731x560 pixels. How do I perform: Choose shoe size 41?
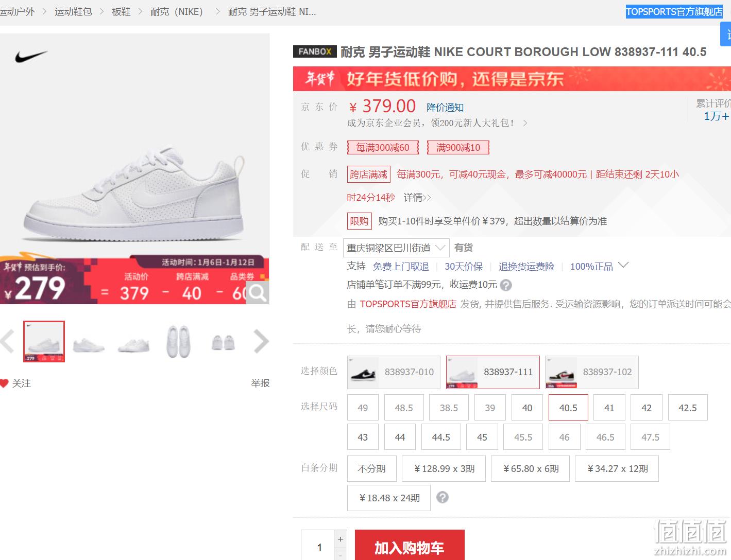point(609,408)
